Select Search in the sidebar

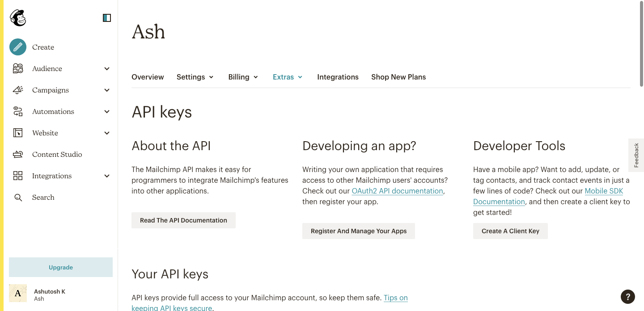[43, 197]
